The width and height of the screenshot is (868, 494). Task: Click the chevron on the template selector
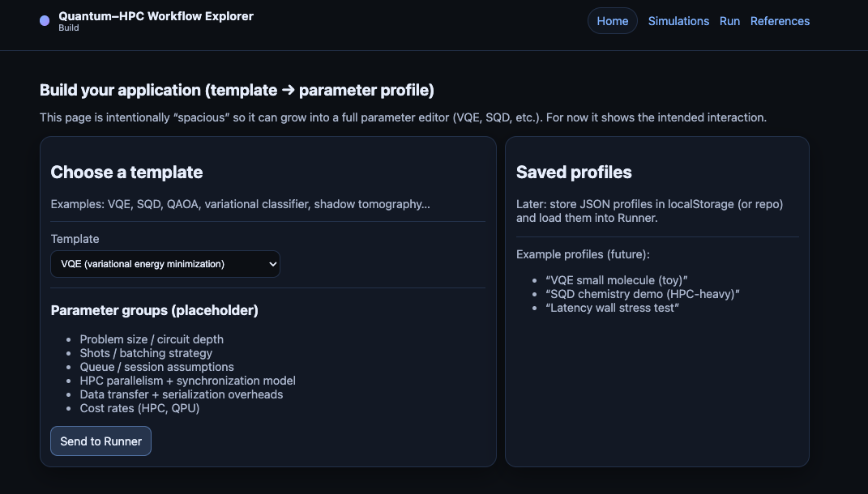(271, 263)
